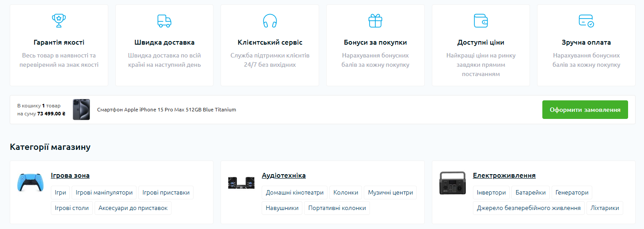This screenshot has height=229, width=644.
Task: Open the Аудіотехніка category link
Action: pos(284,176)
